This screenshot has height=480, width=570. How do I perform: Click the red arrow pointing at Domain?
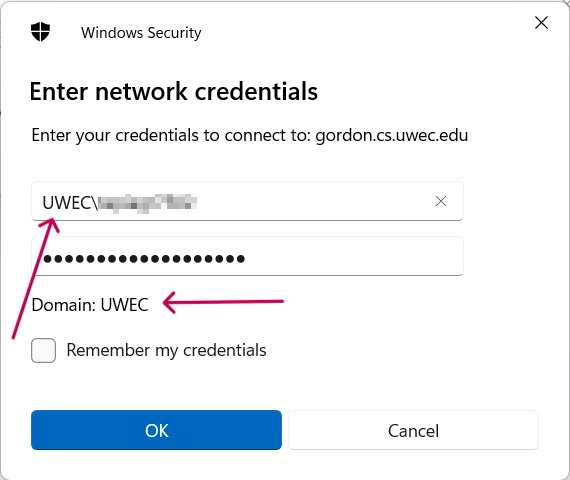(x=223, y=302)
